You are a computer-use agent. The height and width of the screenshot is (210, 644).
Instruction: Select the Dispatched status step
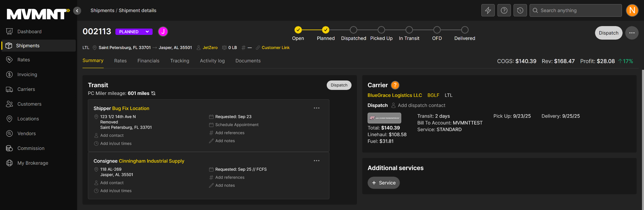353,30
